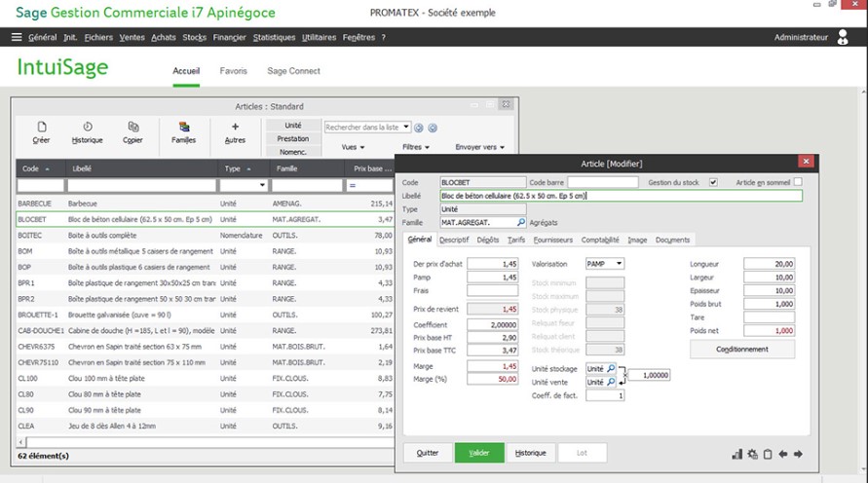Switch to the Image tab
The width and height of the screenshot is (868, 483).
pyautogui.click(x=637, y=240)
